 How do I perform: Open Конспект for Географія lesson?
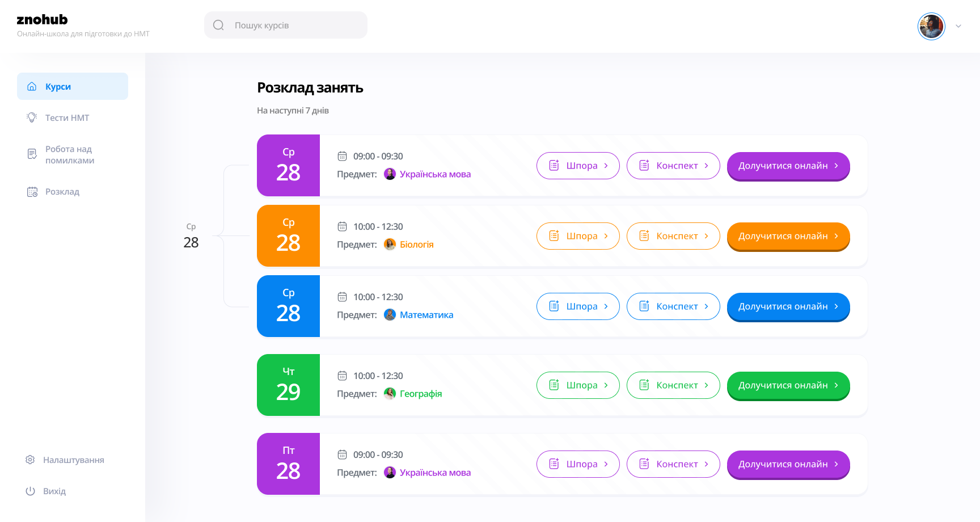point(673,385)
